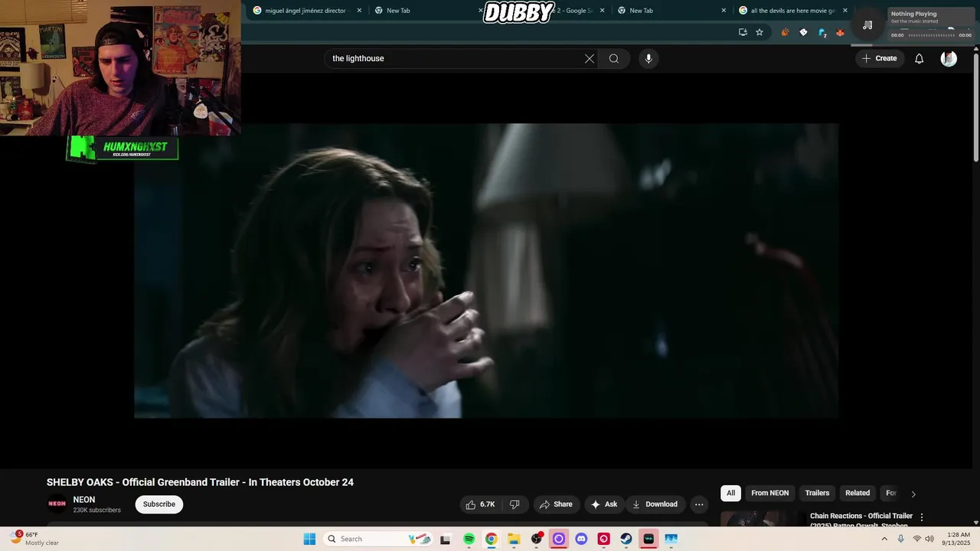The image size is (980, 551).
Task: Open Discord from the taskbar
Action: tap(581, 539)
